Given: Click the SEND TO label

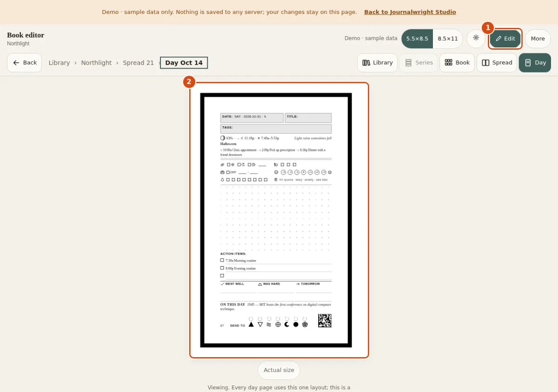Looking at the screenshot, I should [x=237, y=326].
